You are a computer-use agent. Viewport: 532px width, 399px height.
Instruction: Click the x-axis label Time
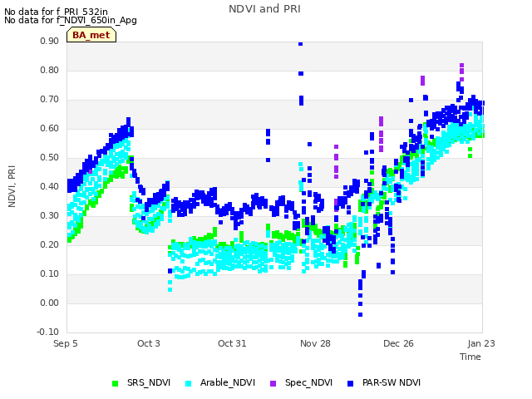coord(470,357)
